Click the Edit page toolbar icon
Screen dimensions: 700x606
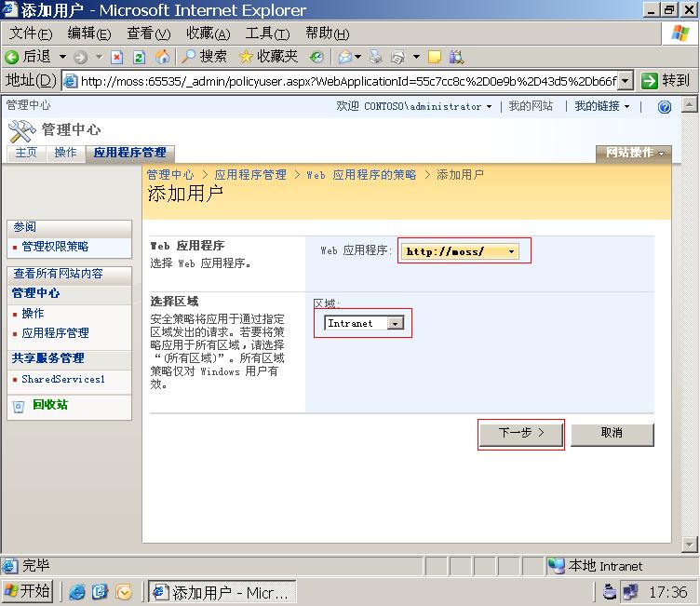(397, 57)
